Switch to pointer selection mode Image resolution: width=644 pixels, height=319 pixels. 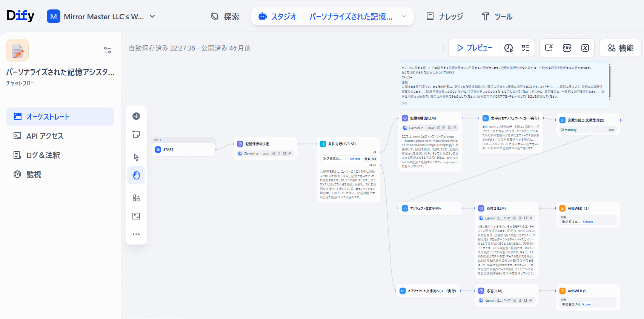point(136,157)
